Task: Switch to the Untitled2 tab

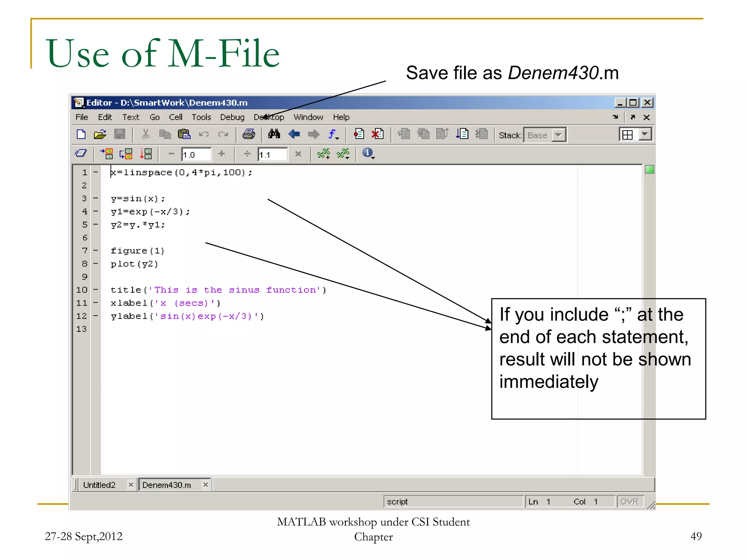Action: coord(99,485)
